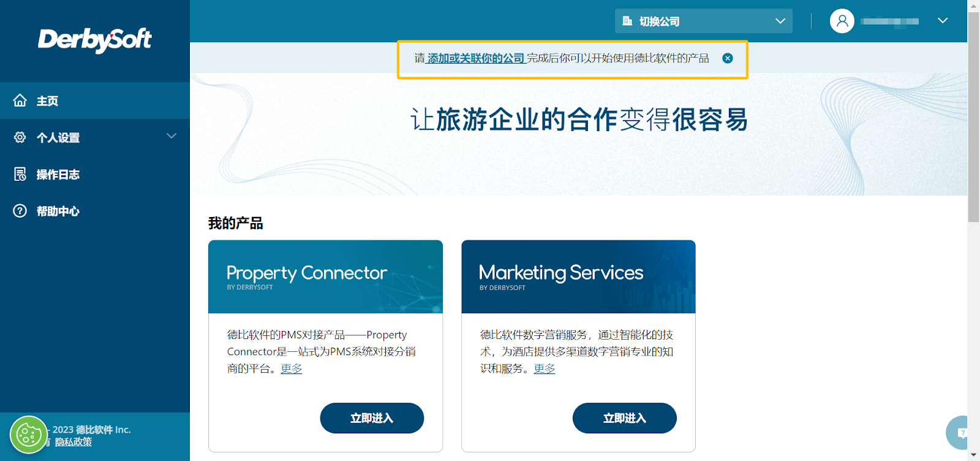Screen dimensions: 980x461
Task: Click 更多 link in Property Connector card
Action: click(x=292, y=368)
